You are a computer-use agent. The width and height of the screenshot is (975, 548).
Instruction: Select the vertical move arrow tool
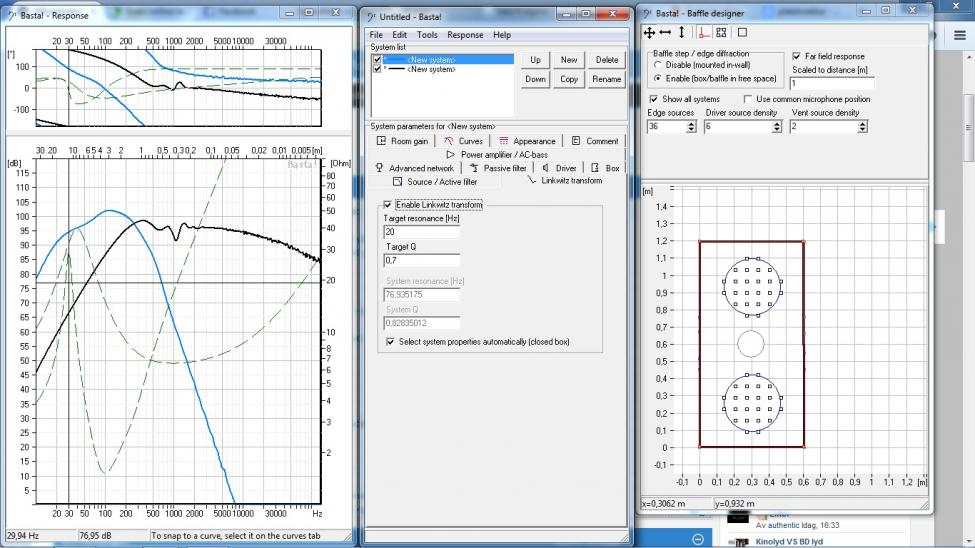click(x=682, y=32)
